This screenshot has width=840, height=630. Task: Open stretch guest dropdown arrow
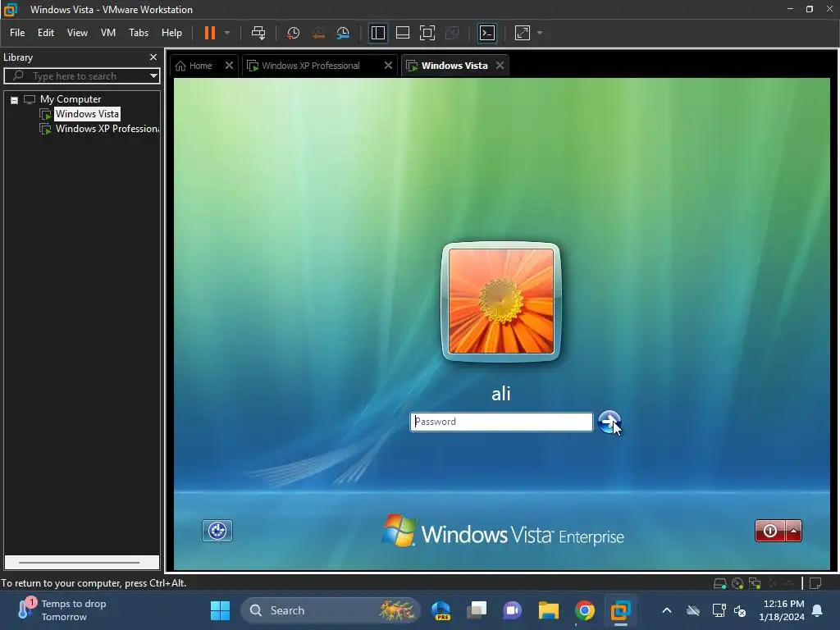coord(540,33)
